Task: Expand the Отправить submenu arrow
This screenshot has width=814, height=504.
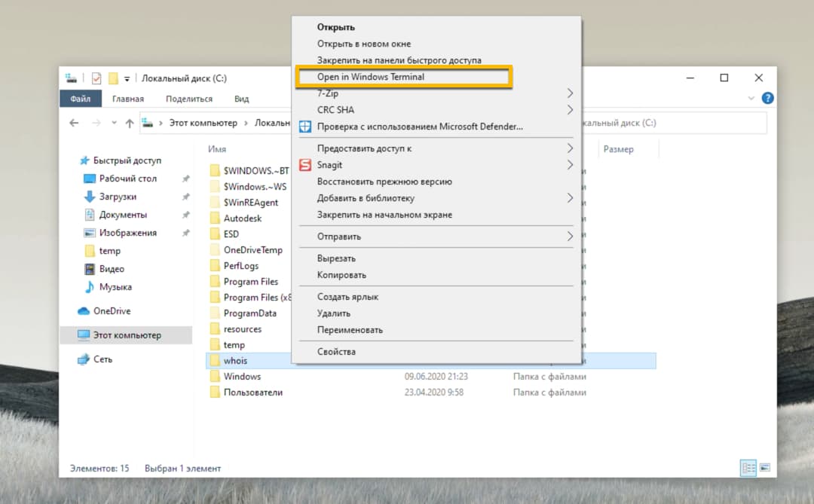Action: [570, 237]
